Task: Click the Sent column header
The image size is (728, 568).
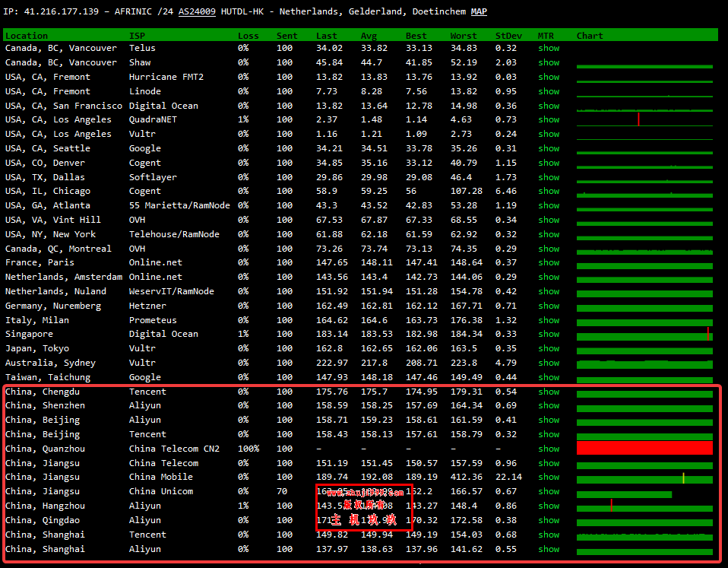Action: 287,36
